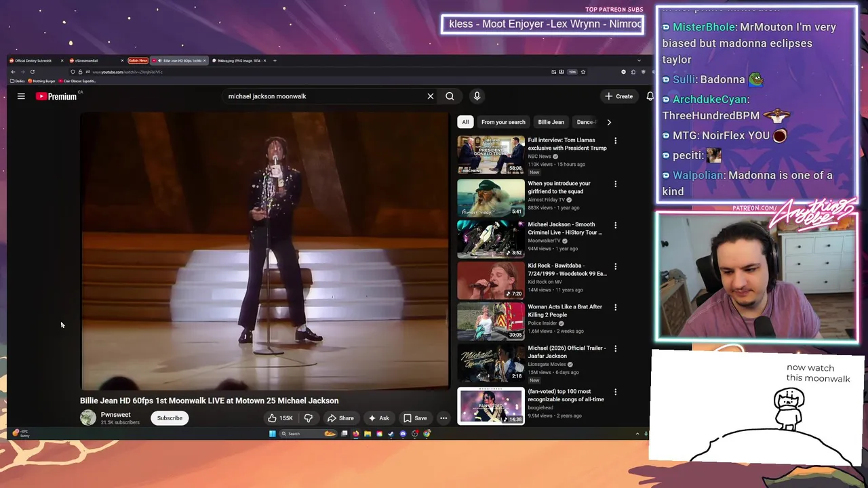This screenshot has height=488, width=868.
Task: Visit the Almost Friday TV channel link
Action: [547, 200]
